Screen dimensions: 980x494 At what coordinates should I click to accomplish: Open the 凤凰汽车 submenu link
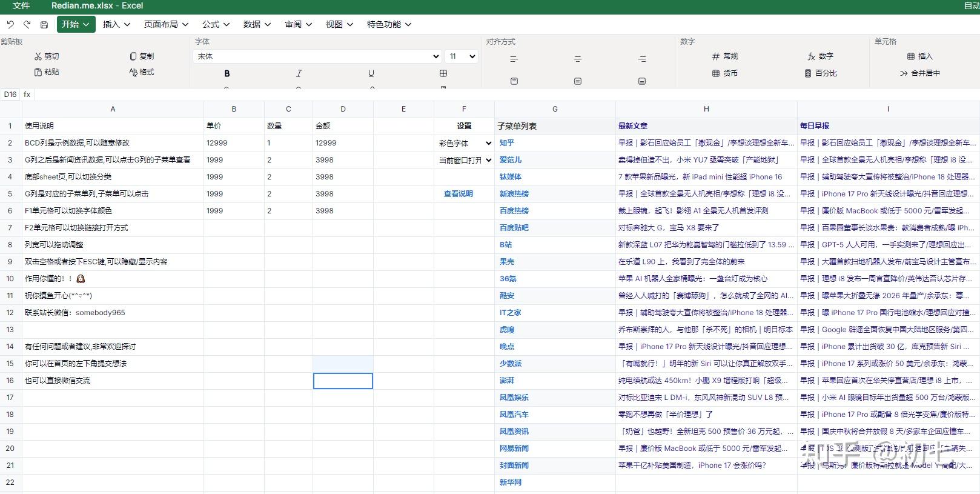pyautogui.click(x=514, y=415)
